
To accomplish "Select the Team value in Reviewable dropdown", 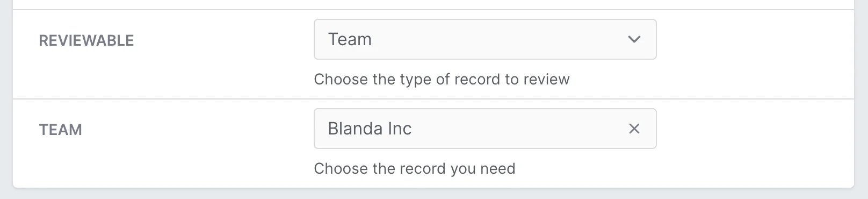I will pyautogui.click(x=350, y=39).
